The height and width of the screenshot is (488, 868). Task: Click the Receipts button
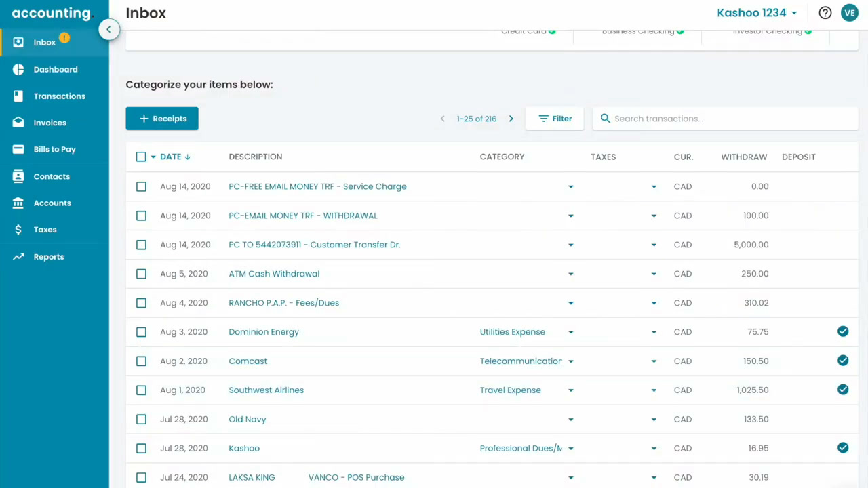pyautogui.click(x=162, y=119)
